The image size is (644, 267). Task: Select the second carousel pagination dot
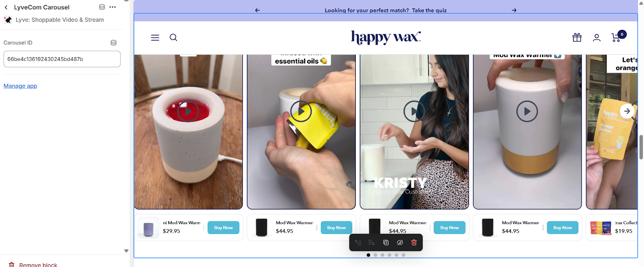(x=376, y=255)
